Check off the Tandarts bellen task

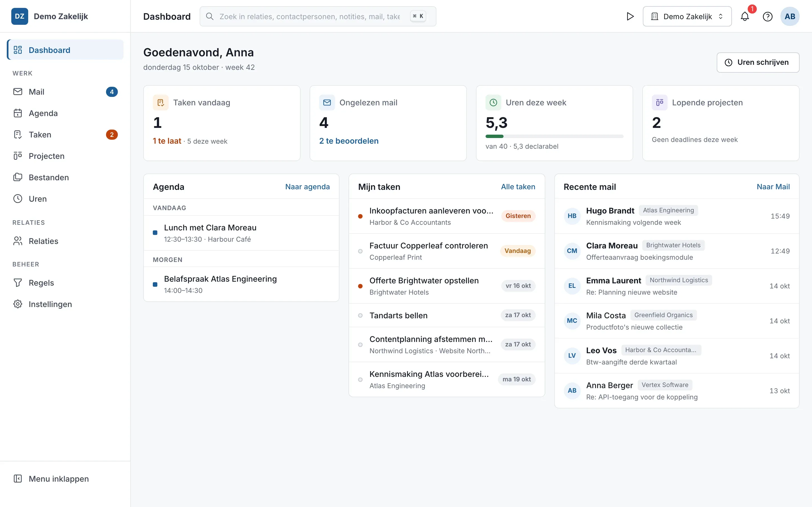coord(360,315)
